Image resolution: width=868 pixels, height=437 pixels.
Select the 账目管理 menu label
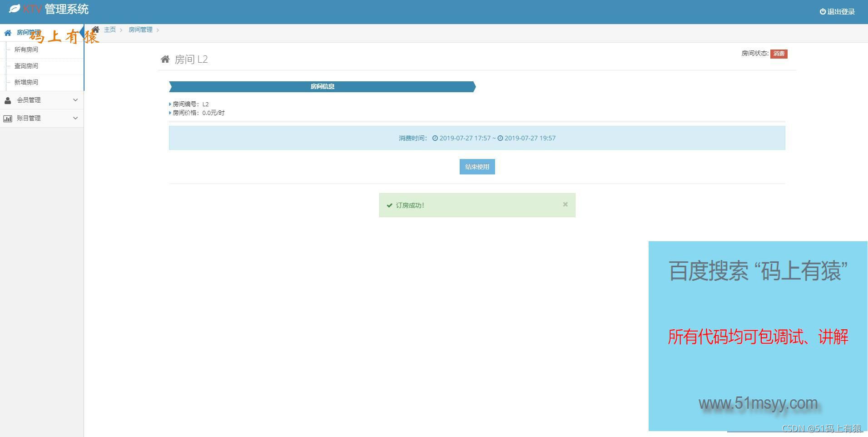(x=29, y=118)
